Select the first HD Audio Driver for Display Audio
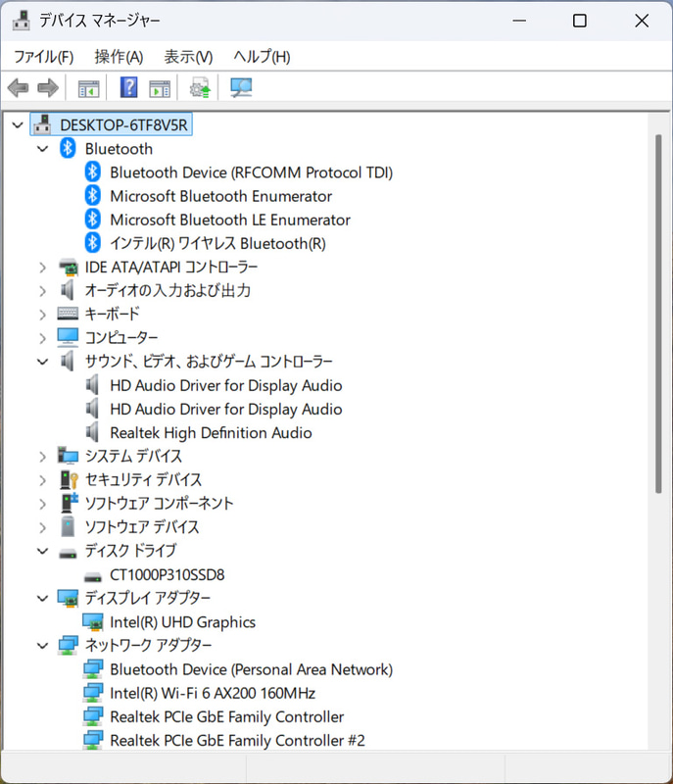This screenshot has height=784, width=673. [226, 385]
